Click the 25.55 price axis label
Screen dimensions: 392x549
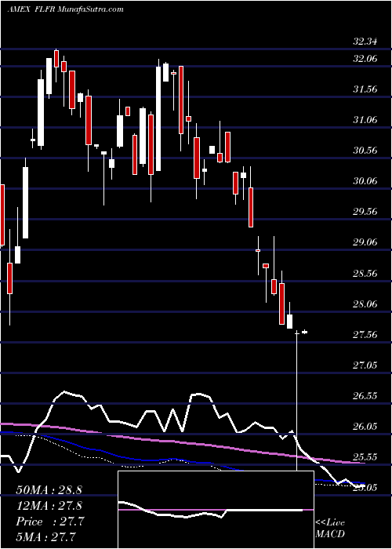coord(365,457)
